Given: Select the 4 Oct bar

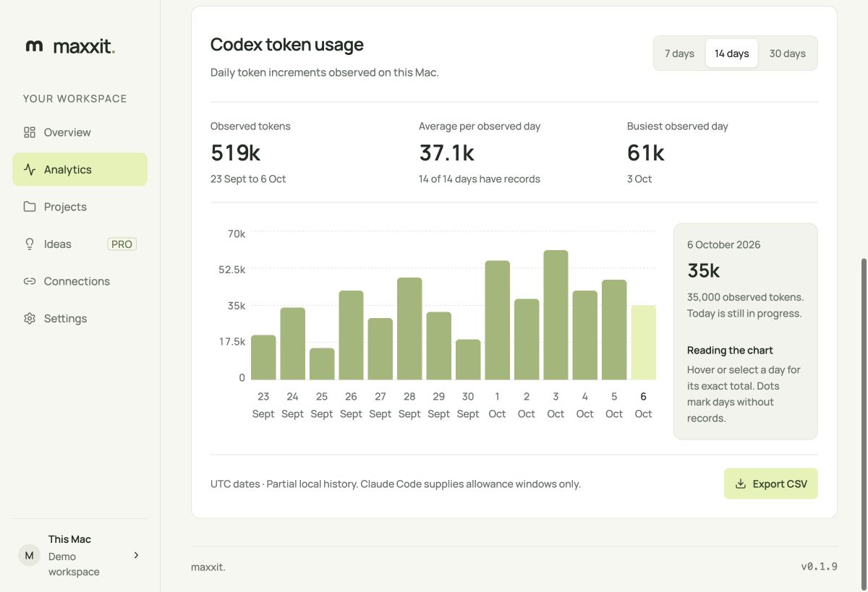Looking at the screenshot, I should [585, 335].
